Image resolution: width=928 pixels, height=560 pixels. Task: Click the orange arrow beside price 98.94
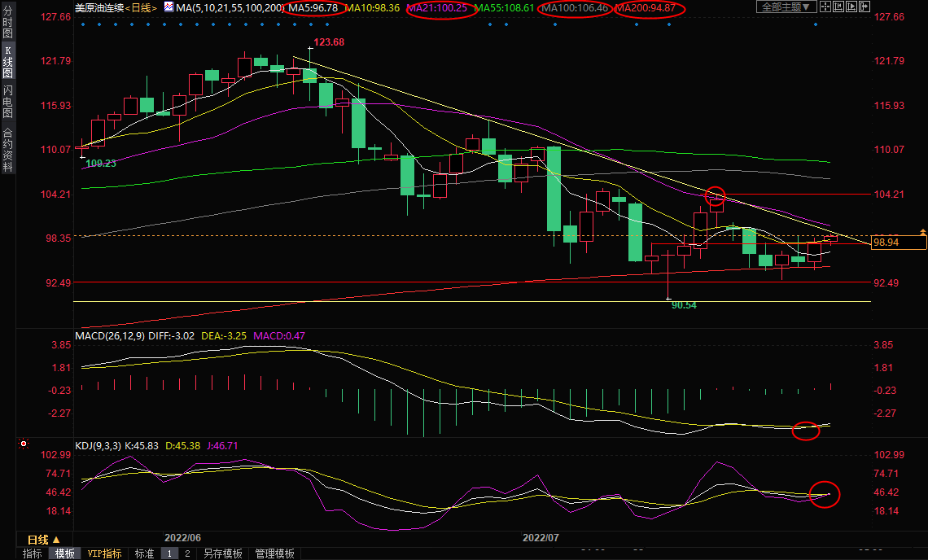point(922,233)
